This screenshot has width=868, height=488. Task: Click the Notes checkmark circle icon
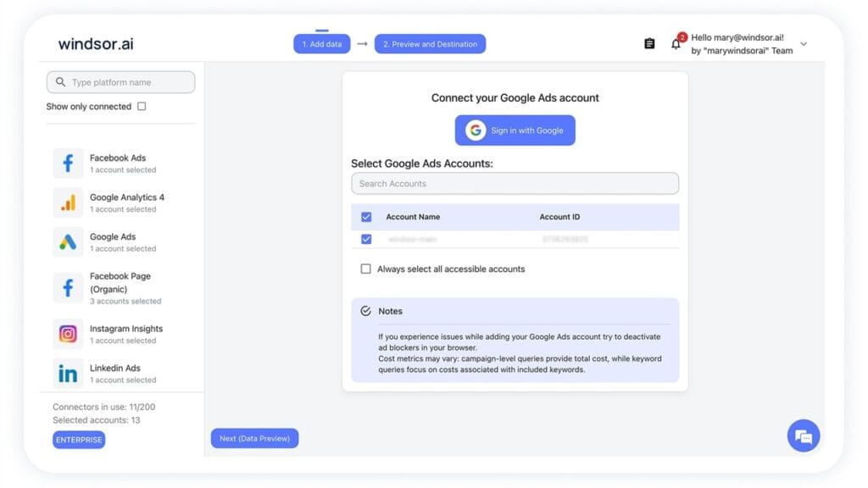point(365,311)
